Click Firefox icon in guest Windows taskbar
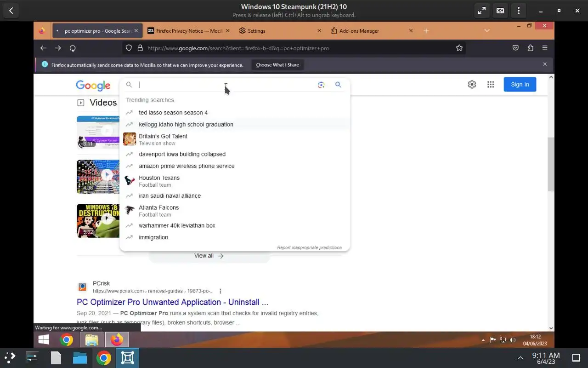The width and height of the screenshot is (588, 368). point(117,340)
